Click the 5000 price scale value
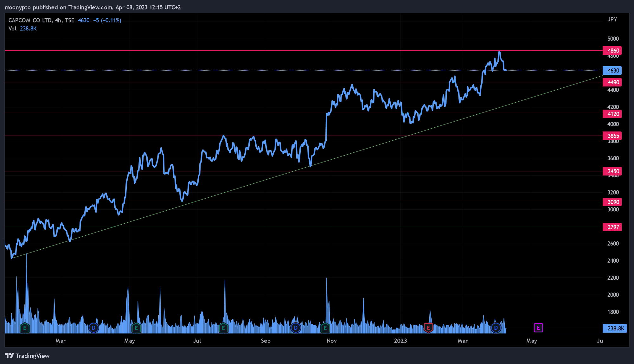634x364 pixels. [x=613, y=39]
